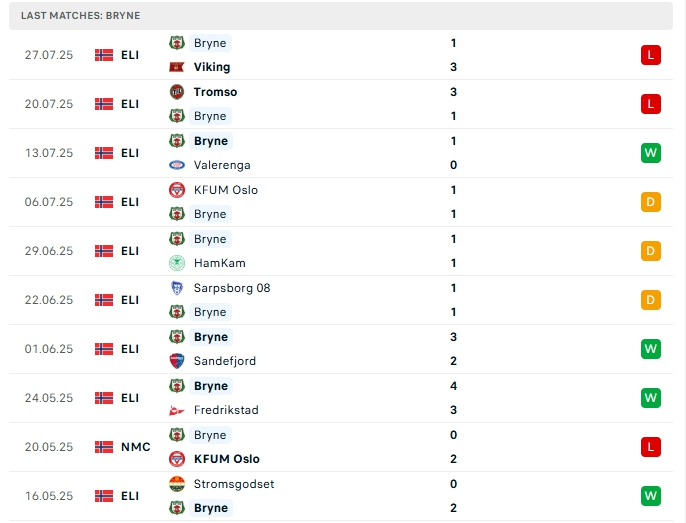Open the Tromso team link
686x523 pixels.
click(x=216, y=92)
